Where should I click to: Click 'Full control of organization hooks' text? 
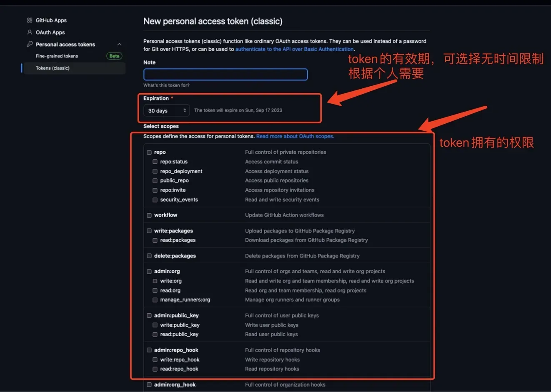pos(285,385)
